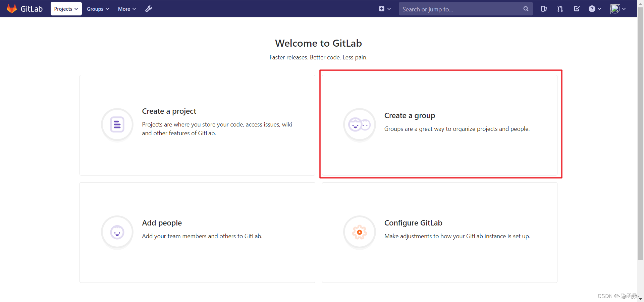Focus the Search or jump to field
This screenshot has width=644, height=302.
(x=466, y=9)
